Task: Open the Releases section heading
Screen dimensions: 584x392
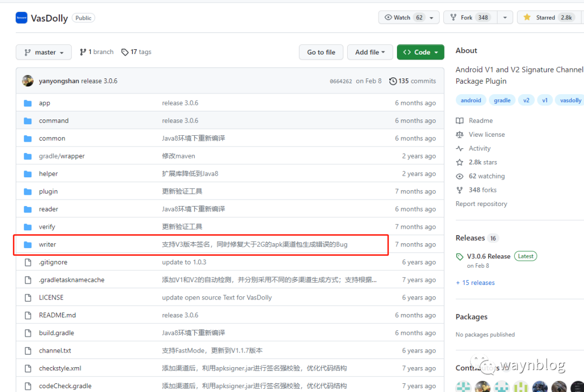Action: (x=470, y=238)
